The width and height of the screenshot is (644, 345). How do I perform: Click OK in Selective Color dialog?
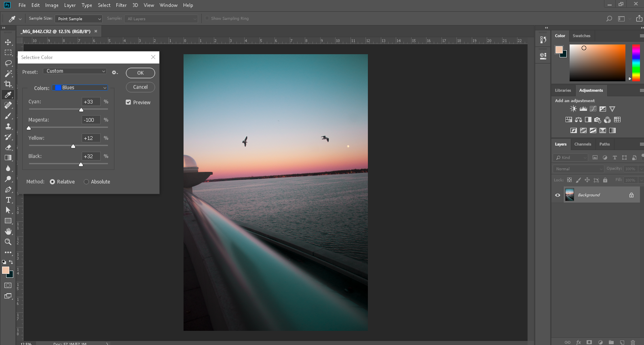click(140, 73)
